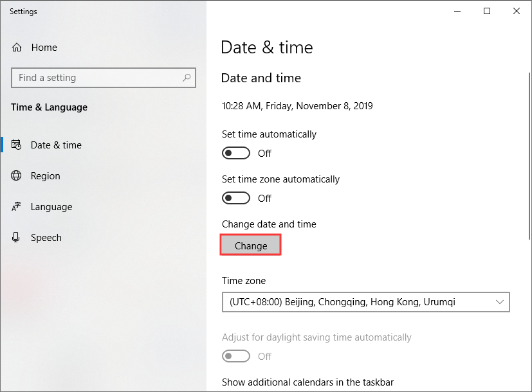Image resolution: width=532 pixels, height=392 pixels.
Task: Toggle Adjust for daylight saving time automatically
Action: (x=235, y=356)
